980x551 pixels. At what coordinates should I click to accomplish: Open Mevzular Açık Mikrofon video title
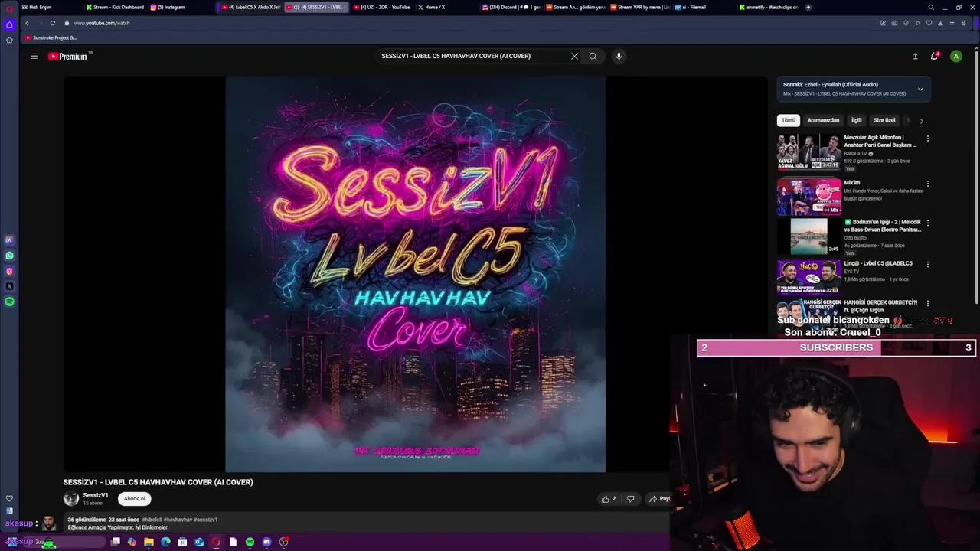point(880,141)
